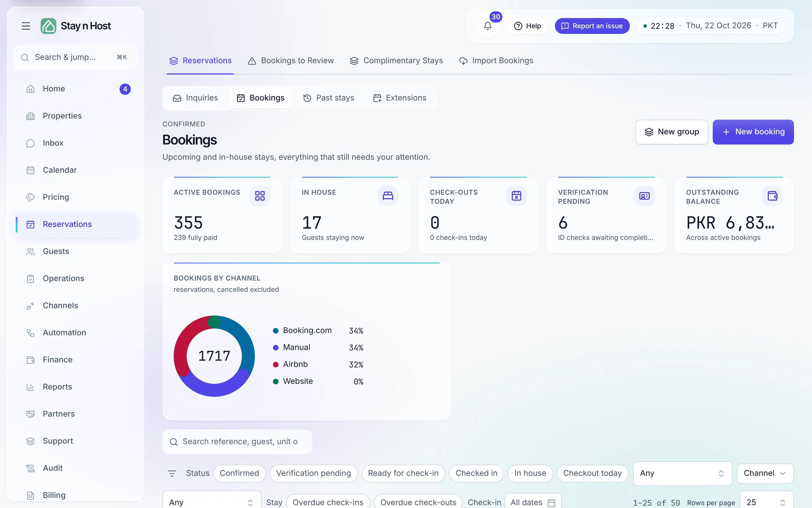Switch to Bookings to Review tab
812x508 pixels.
coord(291,61)
